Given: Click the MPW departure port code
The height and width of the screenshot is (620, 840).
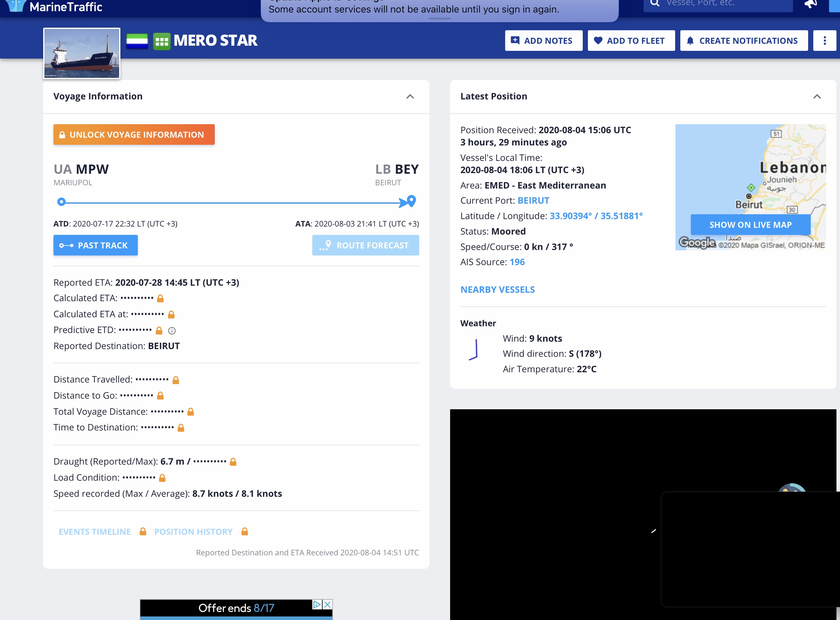Looking at the screenshot, I should pyautogui.click(x=92, y=169).
